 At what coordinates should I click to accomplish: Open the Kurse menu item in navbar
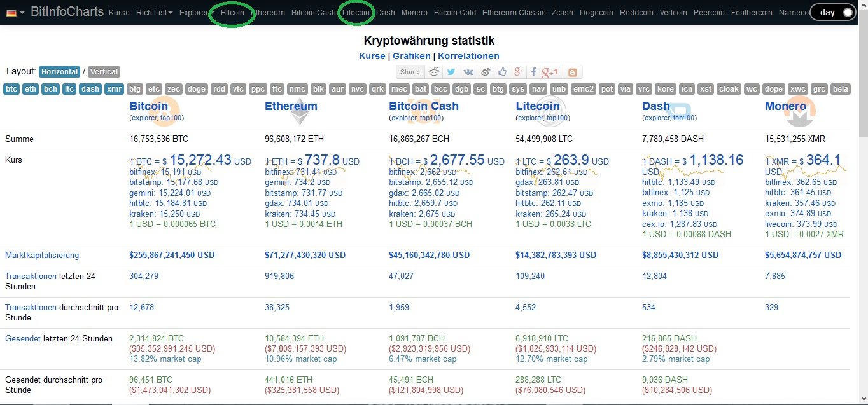click(x=119, y=12)
